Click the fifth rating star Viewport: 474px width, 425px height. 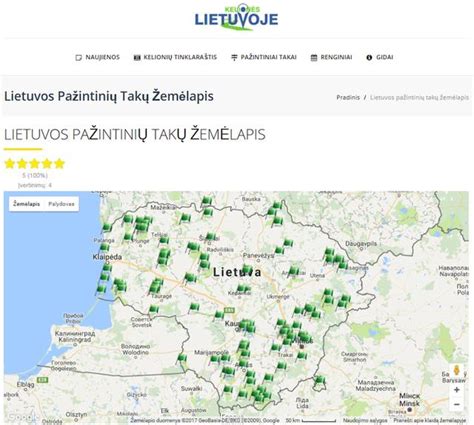click(x=59, y=164)
